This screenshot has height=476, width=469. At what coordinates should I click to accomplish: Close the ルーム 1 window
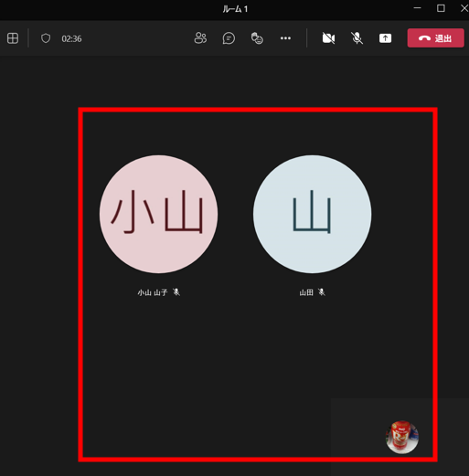pyautogui.click(x=464, y=8)
